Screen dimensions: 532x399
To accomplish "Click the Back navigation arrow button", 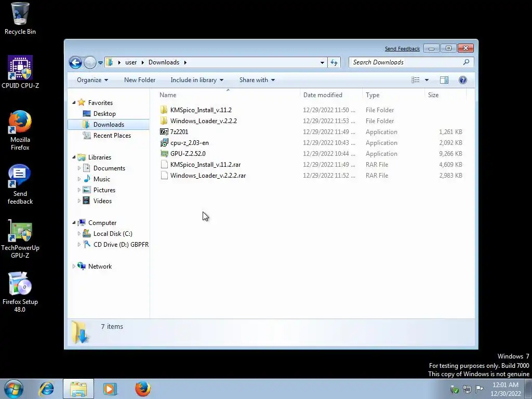I will (75, 62).
